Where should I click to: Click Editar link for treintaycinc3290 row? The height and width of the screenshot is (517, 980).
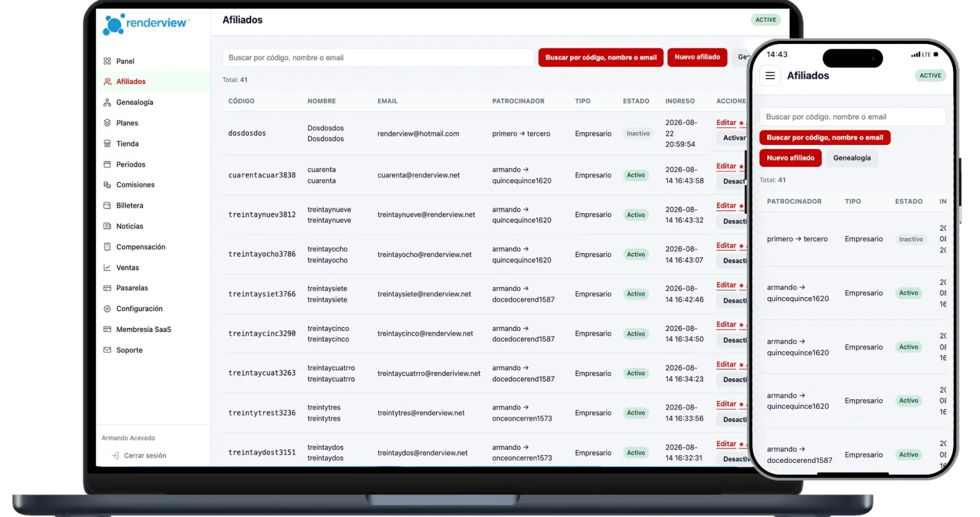pyautogui.click(x=726, y=325)
